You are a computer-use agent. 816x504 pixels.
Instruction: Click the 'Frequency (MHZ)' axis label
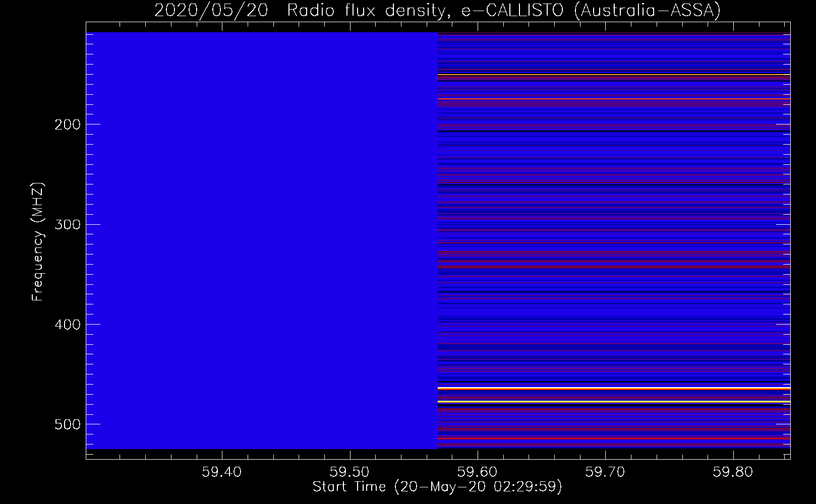click(38, 241)
